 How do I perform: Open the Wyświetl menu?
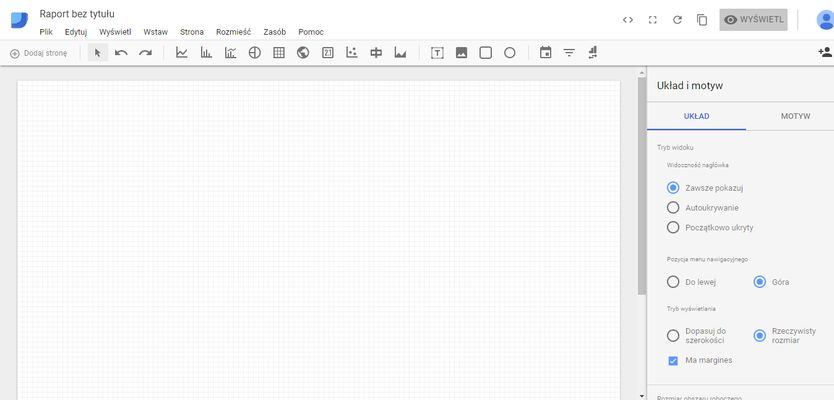(x=115, y=32)
